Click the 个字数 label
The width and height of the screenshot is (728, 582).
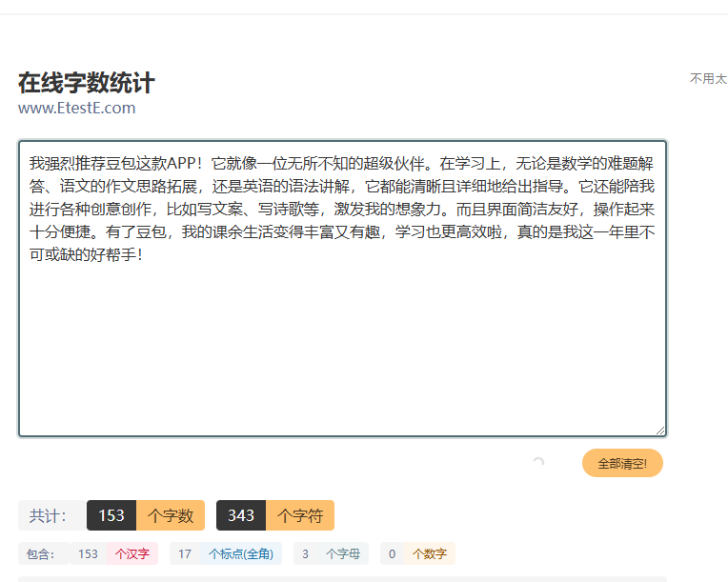pyautogui.click(x=171, y=515)
